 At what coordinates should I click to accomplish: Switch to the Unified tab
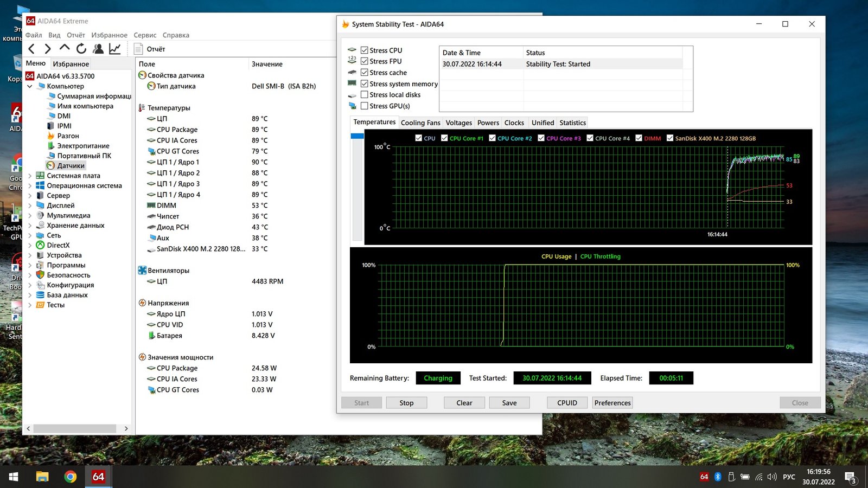coord(543,123)
